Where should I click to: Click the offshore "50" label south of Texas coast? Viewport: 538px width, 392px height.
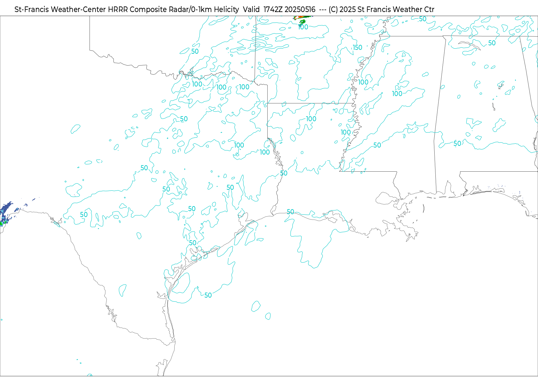pos(208,295)
